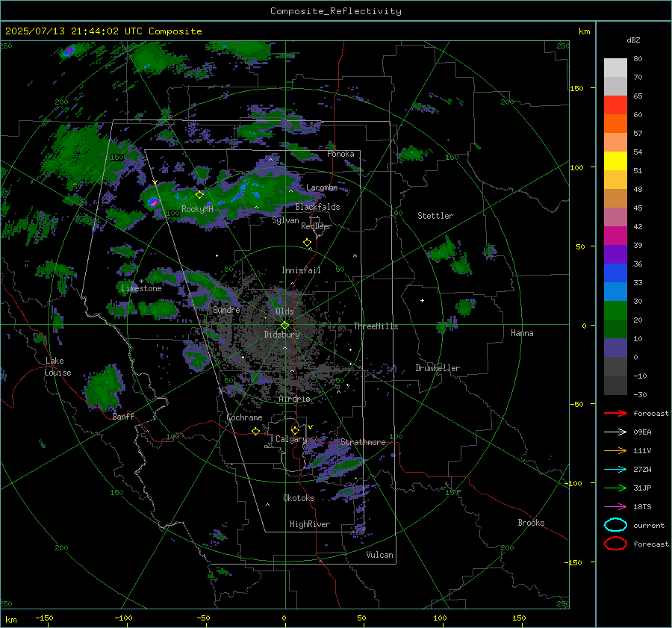
Task: Pick the gold 51 dBZ swatch
Action: [x=615, y=180]
